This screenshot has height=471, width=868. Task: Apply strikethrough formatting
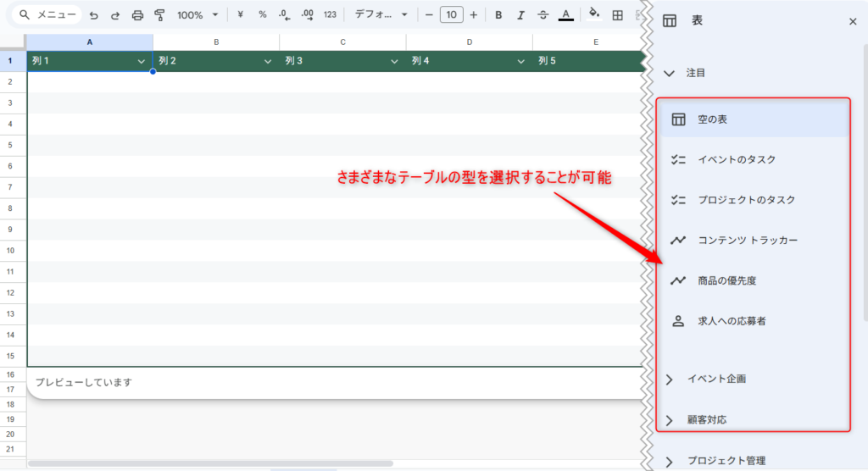point(542,15)
